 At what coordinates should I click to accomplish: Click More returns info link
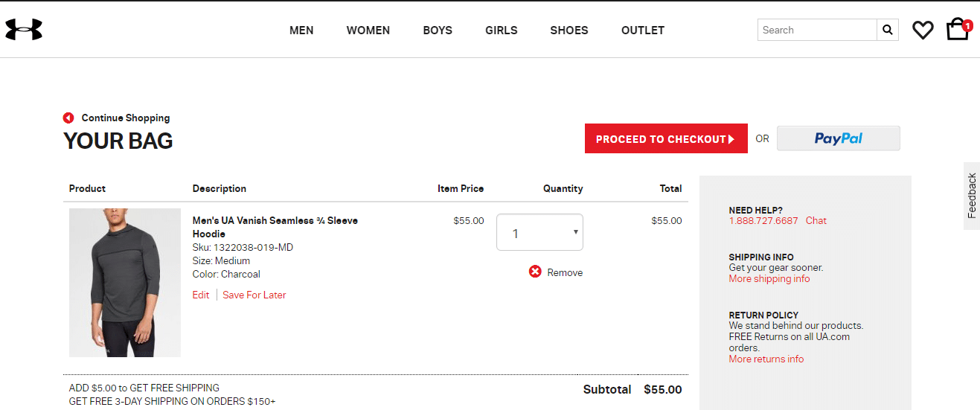tap(766, 359)
